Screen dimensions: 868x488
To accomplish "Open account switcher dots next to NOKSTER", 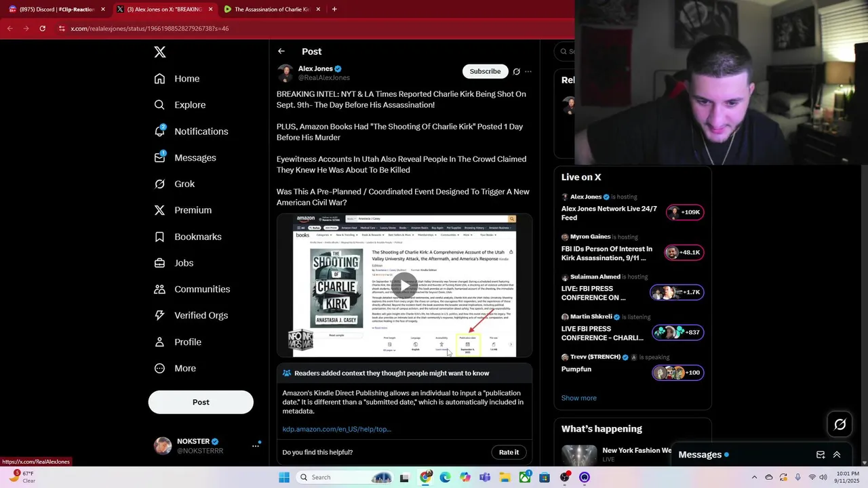I will pos(256,445).
